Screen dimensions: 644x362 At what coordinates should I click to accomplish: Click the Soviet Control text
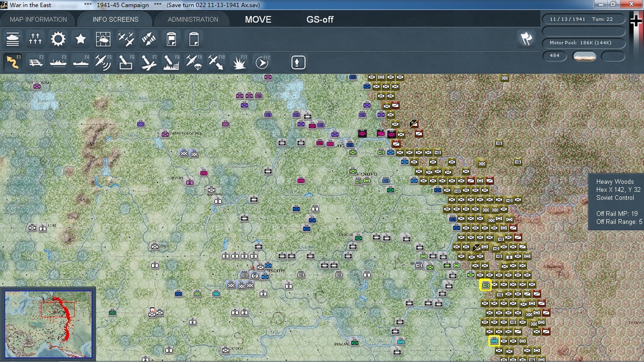[x=615, y=197]
